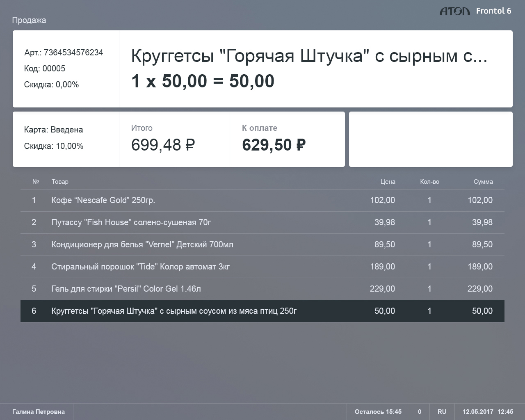Click the date 12.05.2017 12:45
The height and width of the screenshot is (420, 525).
coord(488,412)
